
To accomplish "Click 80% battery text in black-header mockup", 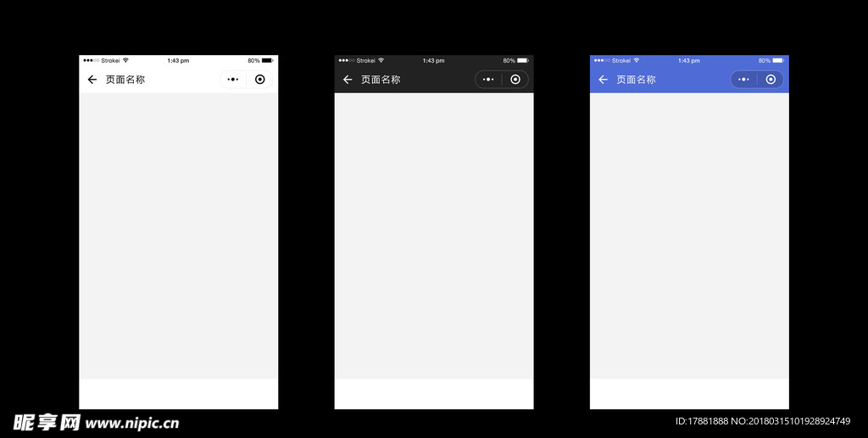I will pos(509,61).
